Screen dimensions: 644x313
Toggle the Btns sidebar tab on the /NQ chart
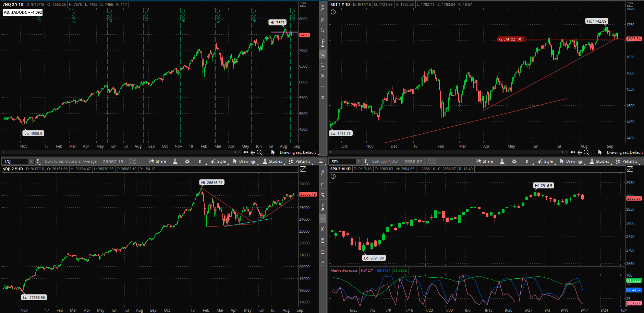[323, 43]
